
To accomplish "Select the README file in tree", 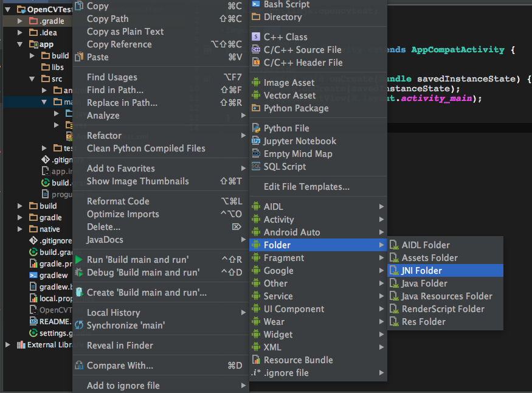I will [50, 321].
